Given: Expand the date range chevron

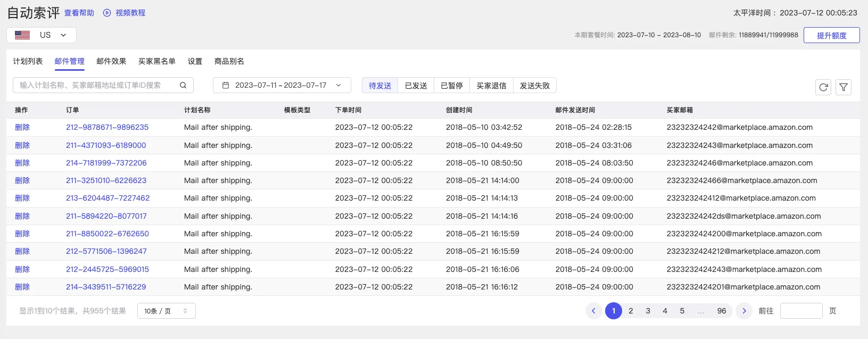Looking at the screenshot, I should (x=338, y=85).
